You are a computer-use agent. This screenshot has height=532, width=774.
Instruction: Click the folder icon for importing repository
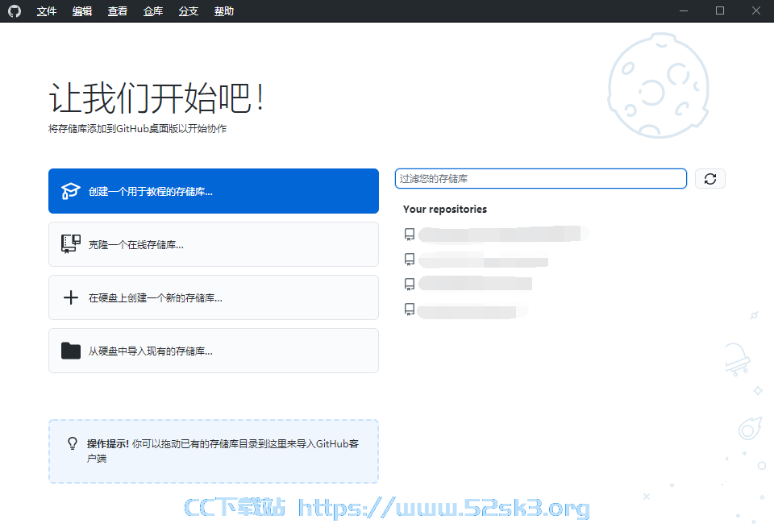71,351
